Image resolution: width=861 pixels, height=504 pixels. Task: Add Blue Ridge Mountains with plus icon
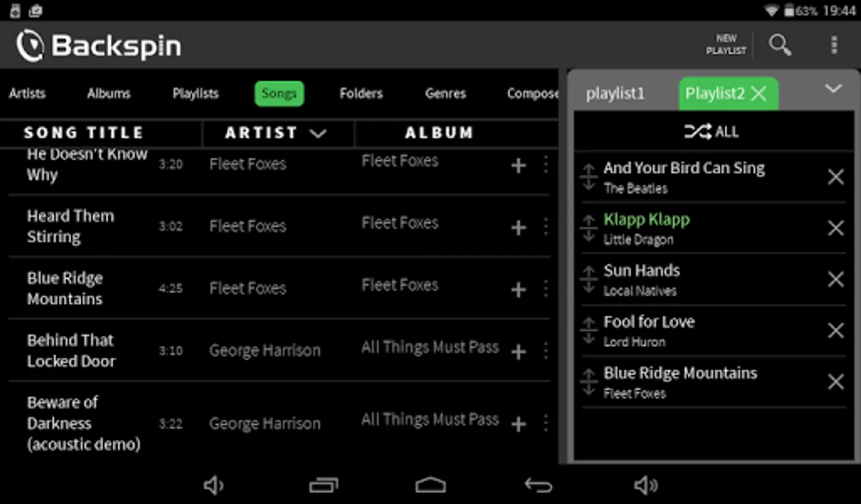[519, 290]
